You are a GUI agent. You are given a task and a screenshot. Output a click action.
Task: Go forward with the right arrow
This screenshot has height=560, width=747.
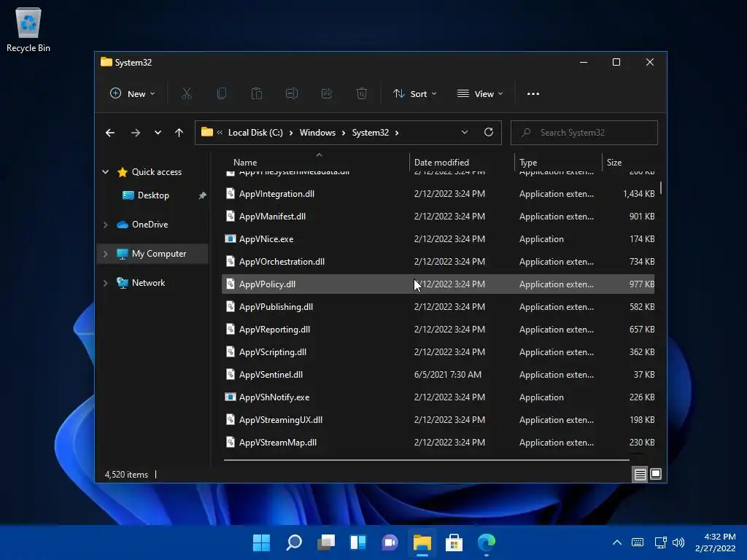(x=135, y=133)
